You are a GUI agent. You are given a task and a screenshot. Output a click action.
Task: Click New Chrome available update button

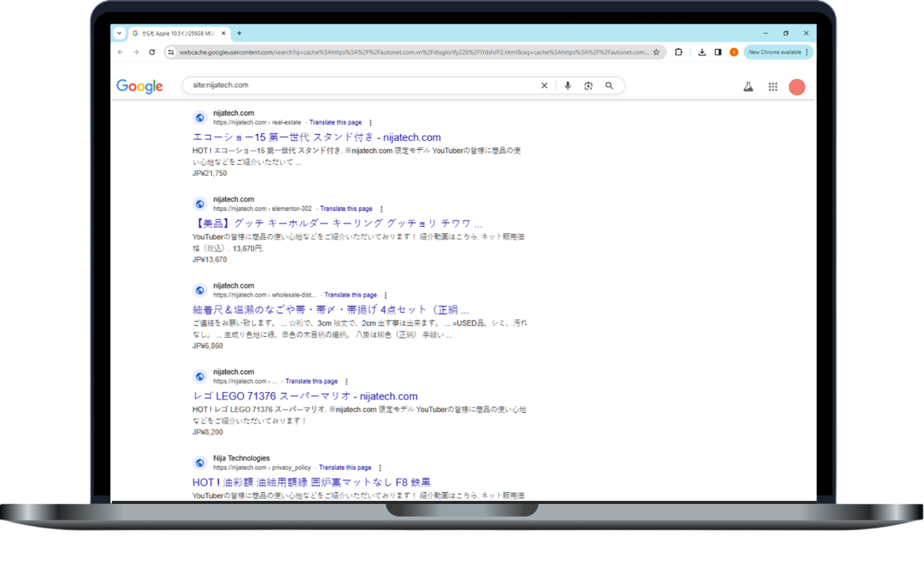(778, 52)
